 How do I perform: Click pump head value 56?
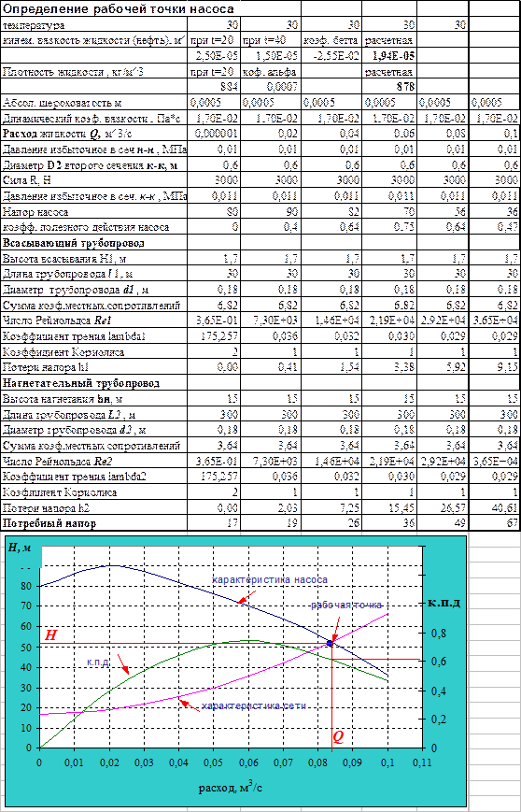(x=460, y=212)
